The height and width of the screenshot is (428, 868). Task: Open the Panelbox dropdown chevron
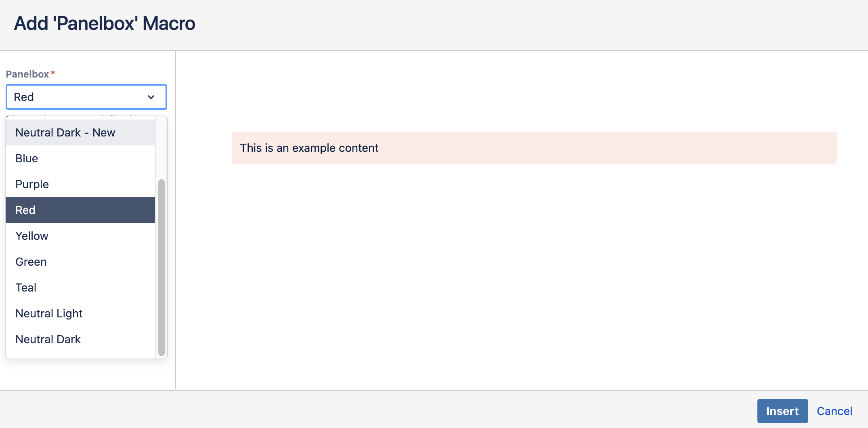[150, 97]
